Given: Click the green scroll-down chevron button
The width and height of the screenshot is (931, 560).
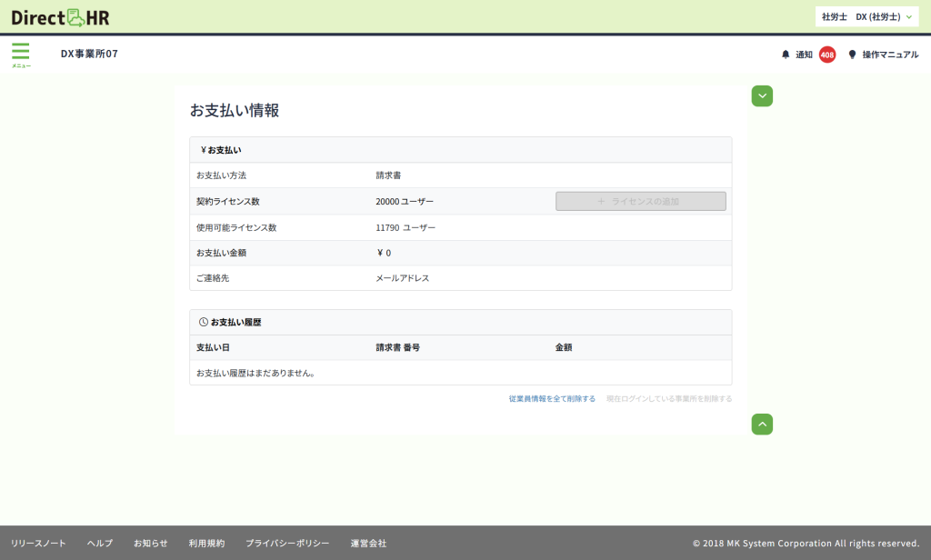Looking at the screenshot, I should tap(762, 95).
